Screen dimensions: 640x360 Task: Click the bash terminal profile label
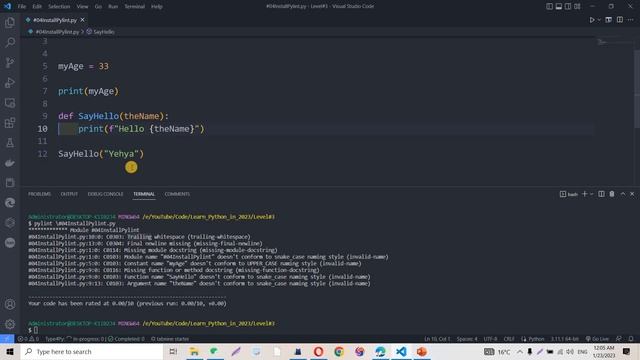coord(569,194)
